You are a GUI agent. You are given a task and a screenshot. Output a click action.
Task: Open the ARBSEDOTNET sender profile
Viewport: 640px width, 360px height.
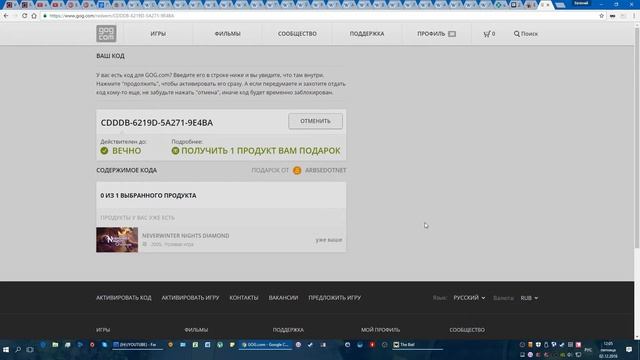[325, 170]
